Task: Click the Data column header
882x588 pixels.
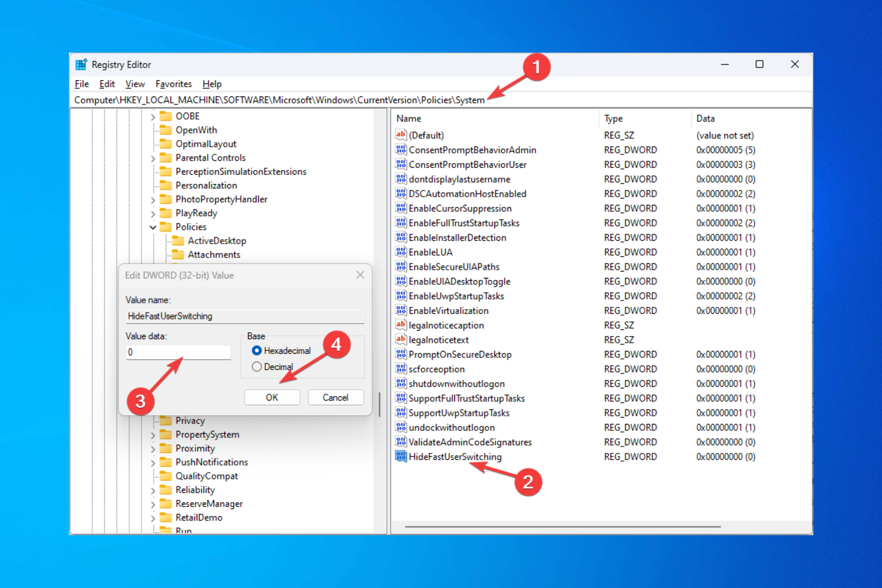Action: [752, 119]
